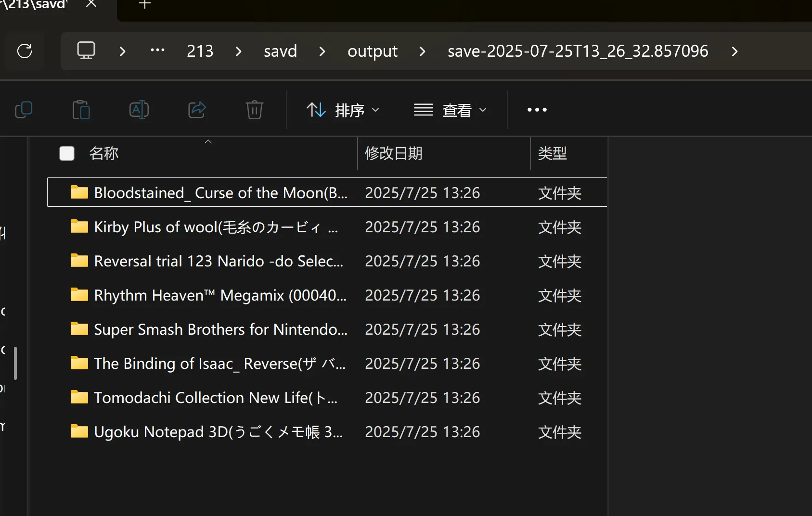The image size is (812, 516).
Task: Click the Refresh icon
Action: (x=25, y=51)
